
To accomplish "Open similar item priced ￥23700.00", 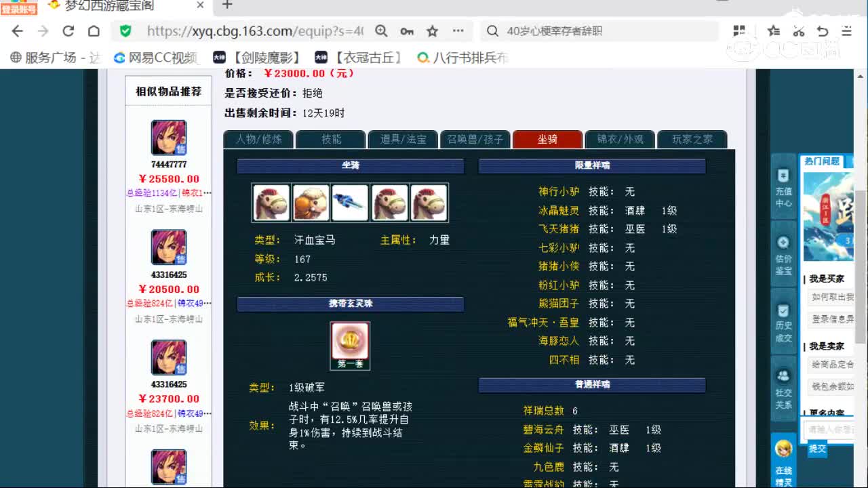I will 169,399.
